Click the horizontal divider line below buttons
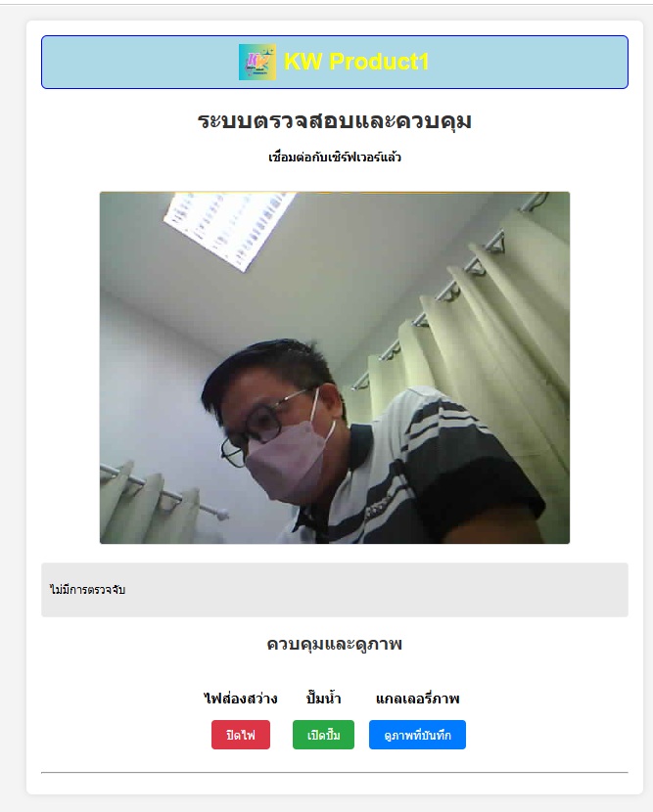 click(335, 772)
